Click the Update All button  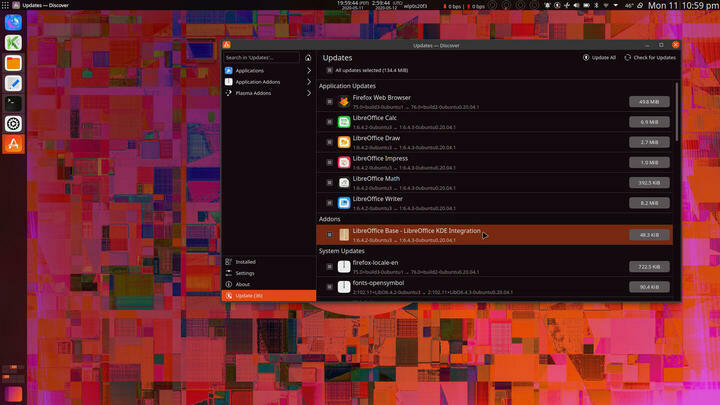(599, 57)
